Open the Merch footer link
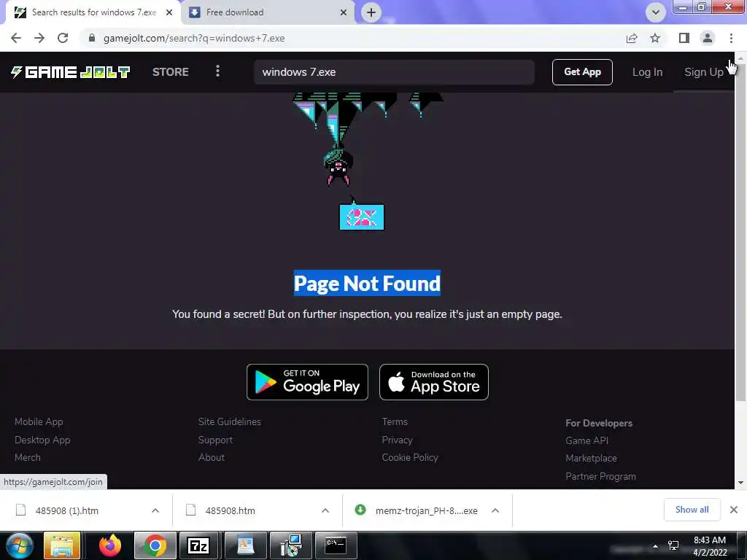747x560 pixels. click(x=27, y=457)
